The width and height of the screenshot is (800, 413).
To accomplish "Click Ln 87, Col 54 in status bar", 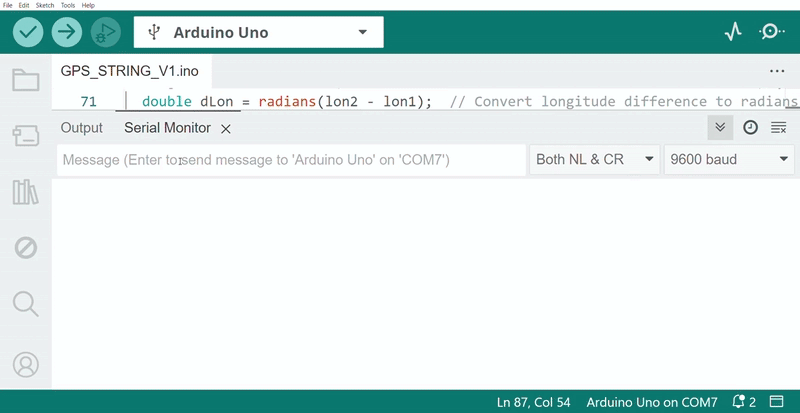I will click(534, 402).
